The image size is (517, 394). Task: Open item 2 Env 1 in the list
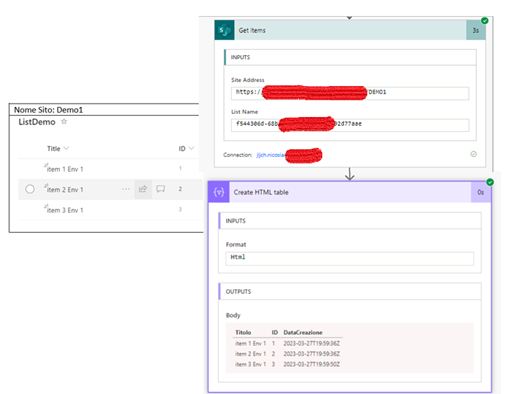[x=65, y=189]
